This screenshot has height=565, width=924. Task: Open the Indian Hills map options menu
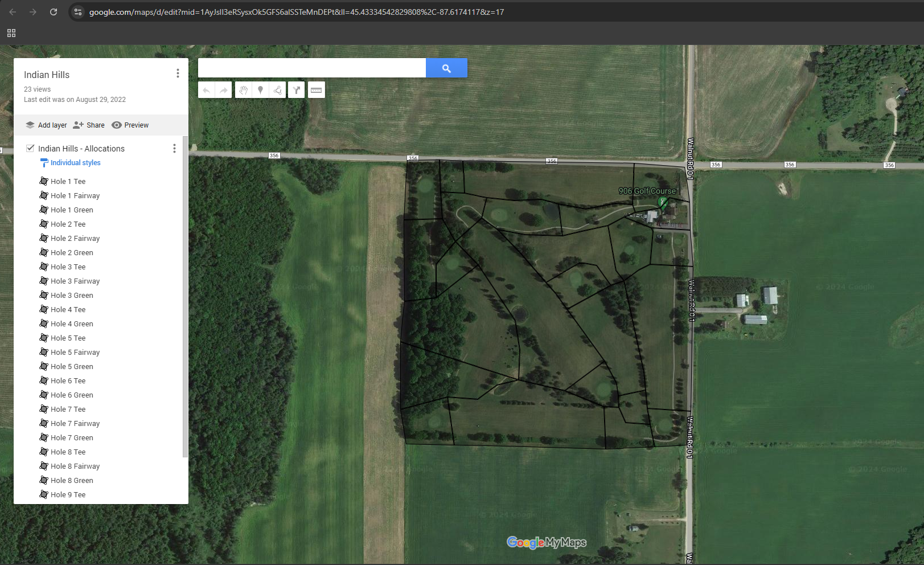click(x=178, y=73)
